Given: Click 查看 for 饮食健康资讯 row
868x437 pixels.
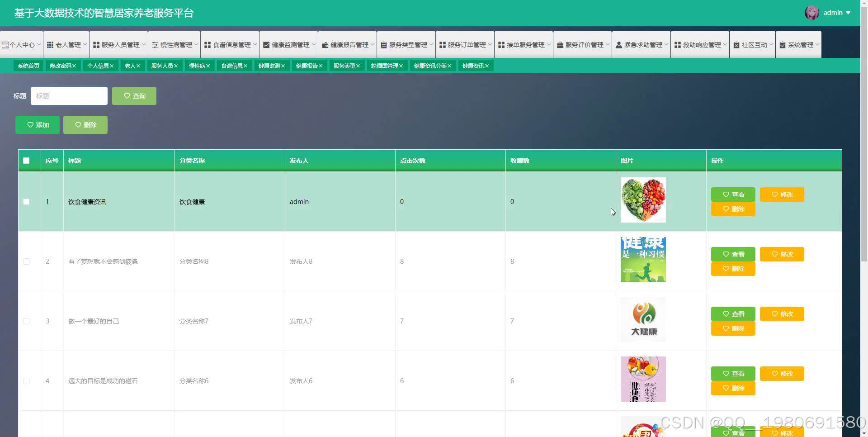Looking at the screenshot, I should tap(733, 195).
